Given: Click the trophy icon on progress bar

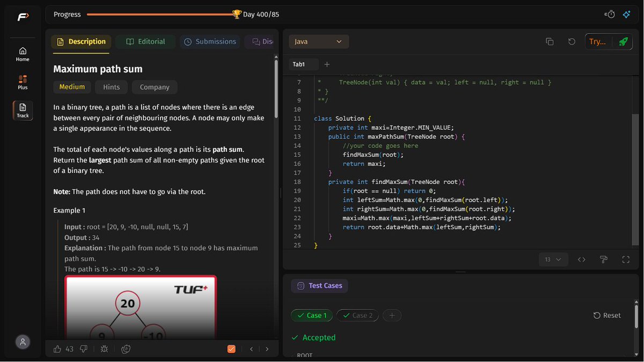Looking at the screenshot, I should 237,14.
